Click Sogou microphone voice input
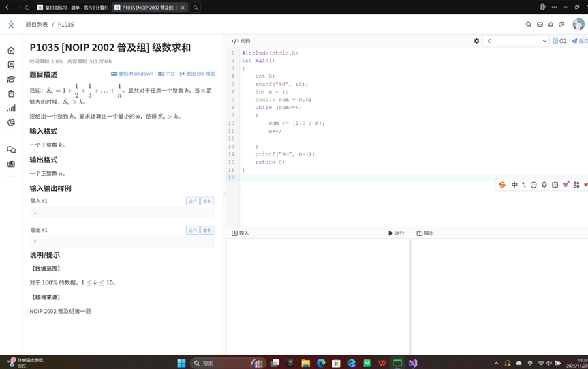Screen dimensions: 588x369 pos(544,185)
